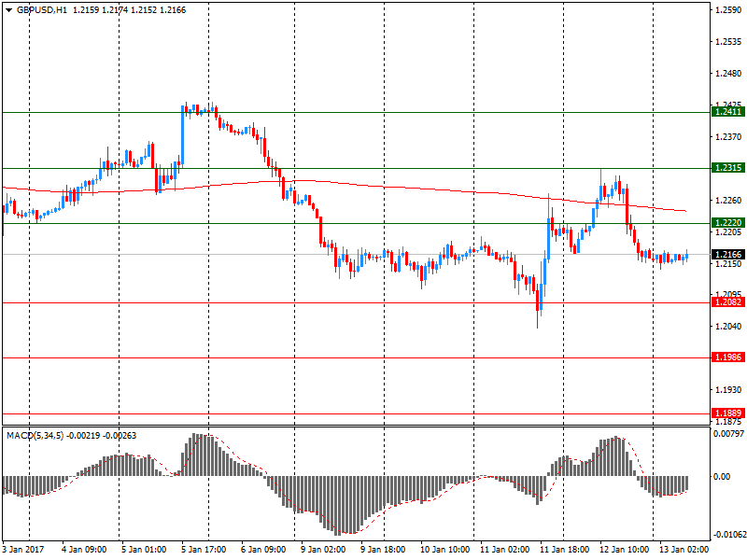Click the 1.2370 price scale value
This screenshot has height=560, width=747.
728,136
